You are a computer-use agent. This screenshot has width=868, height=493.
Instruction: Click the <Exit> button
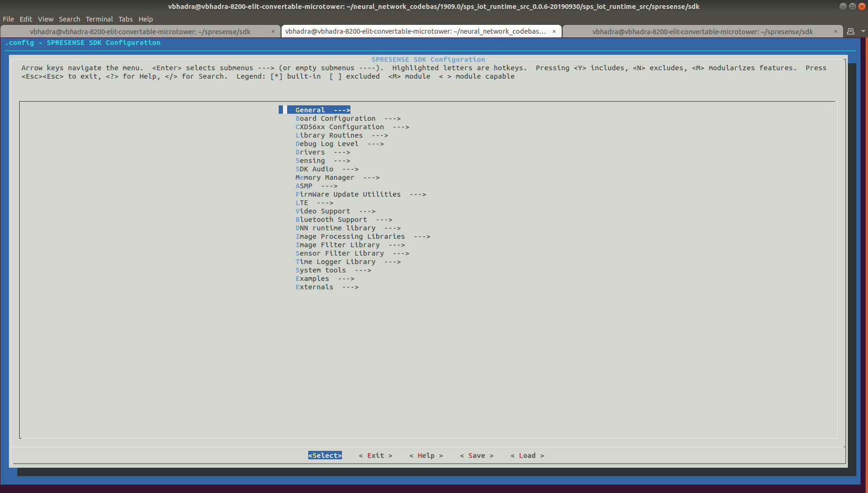[x=375, y=455]
